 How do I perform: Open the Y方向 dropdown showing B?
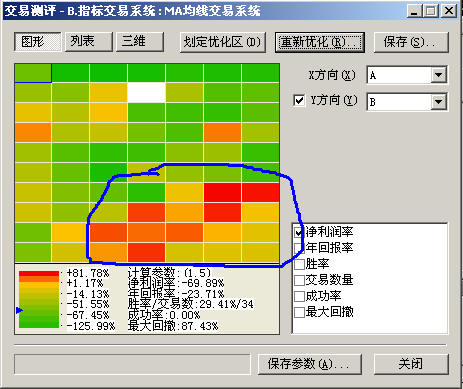tap(439, 101)
